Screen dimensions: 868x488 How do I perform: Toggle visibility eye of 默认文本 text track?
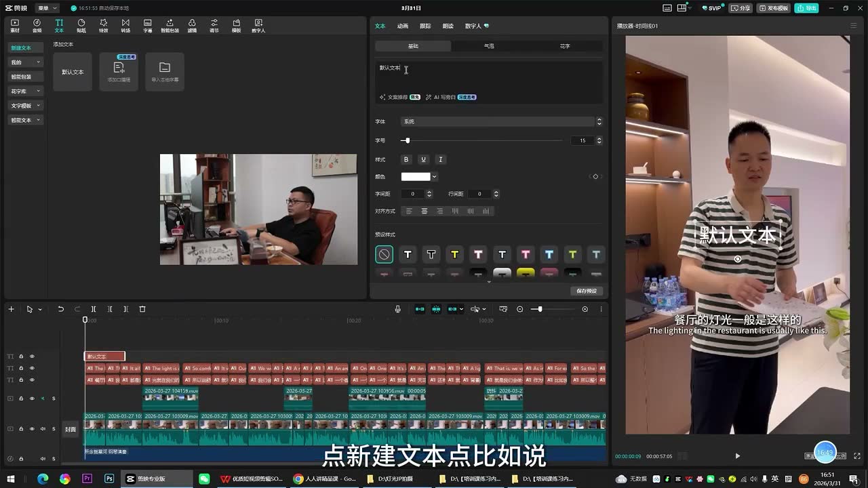coord(31,357)
